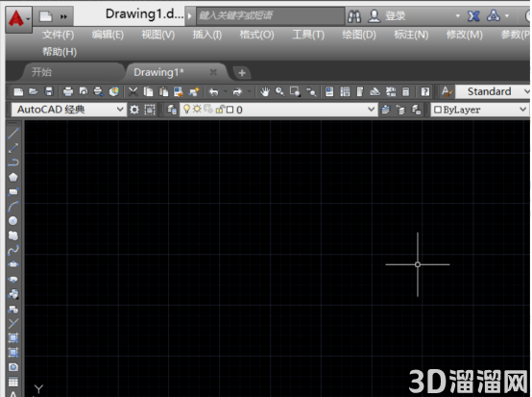Screen dimensions: 532x397
Task: Click the Block Editor icon
Action: 194,91
